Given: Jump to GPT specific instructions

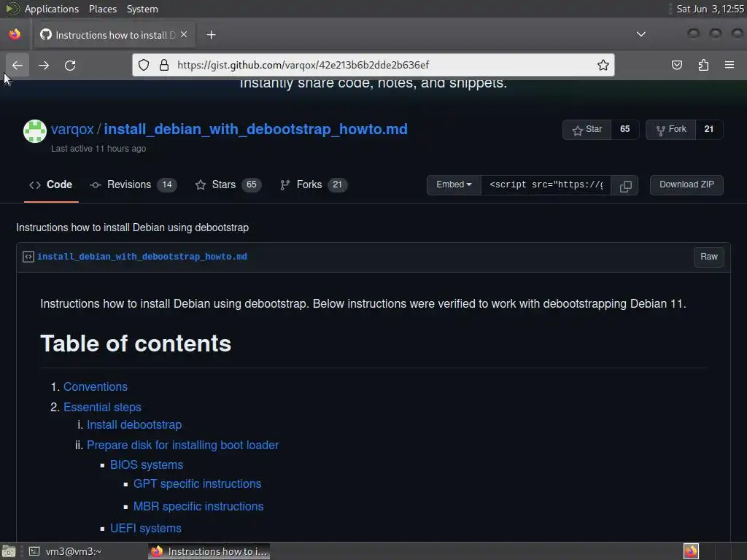Looking at the screenshot, I should pos(197,484).
